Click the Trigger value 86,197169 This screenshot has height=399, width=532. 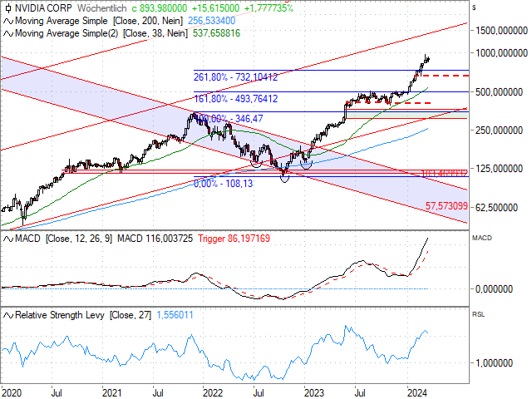coord(249,239)
